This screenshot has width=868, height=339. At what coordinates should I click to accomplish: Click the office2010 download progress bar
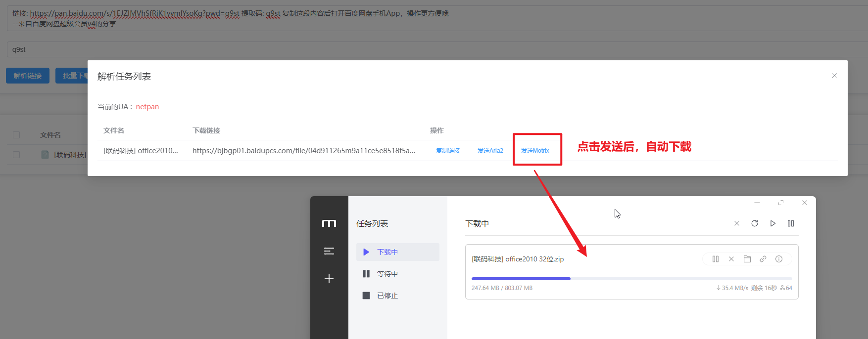pyautogui.click(x=632, y=279)
